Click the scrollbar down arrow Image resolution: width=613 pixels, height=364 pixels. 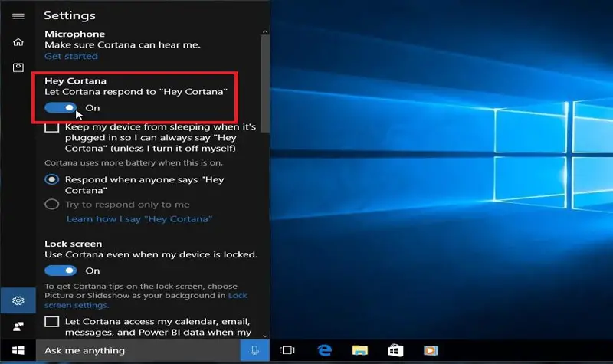coord(265,336)
